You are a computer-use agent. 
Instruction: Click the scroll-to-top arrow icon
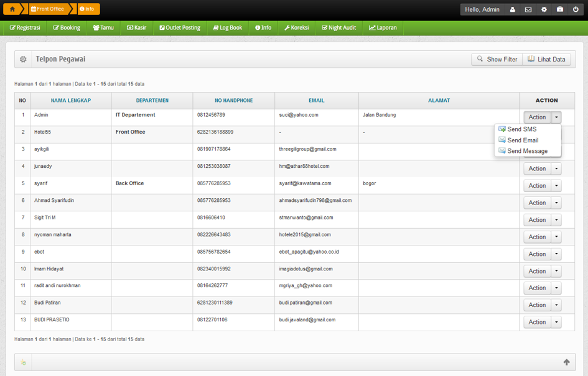coord(566,362)
